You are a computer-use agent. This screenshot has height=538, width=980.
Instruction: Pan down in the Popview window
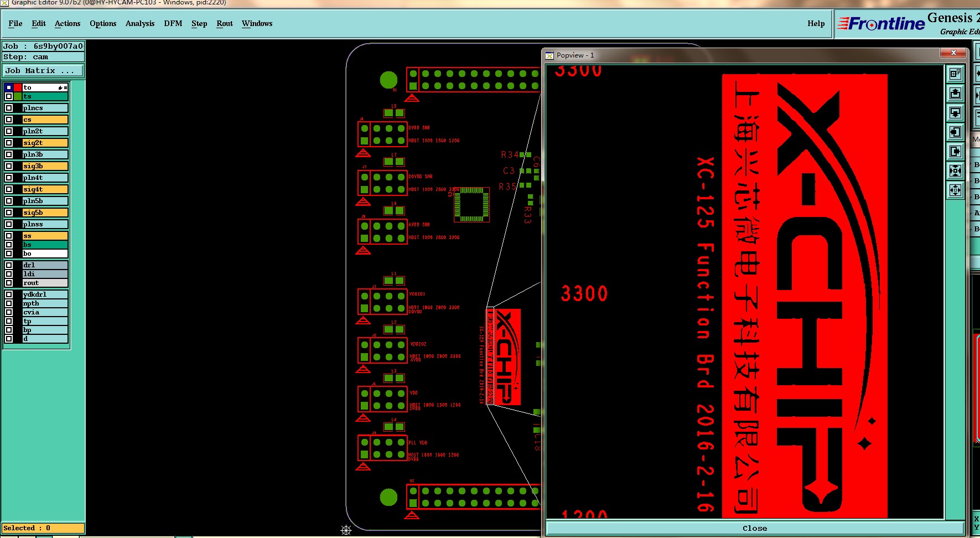click(955, 112)
